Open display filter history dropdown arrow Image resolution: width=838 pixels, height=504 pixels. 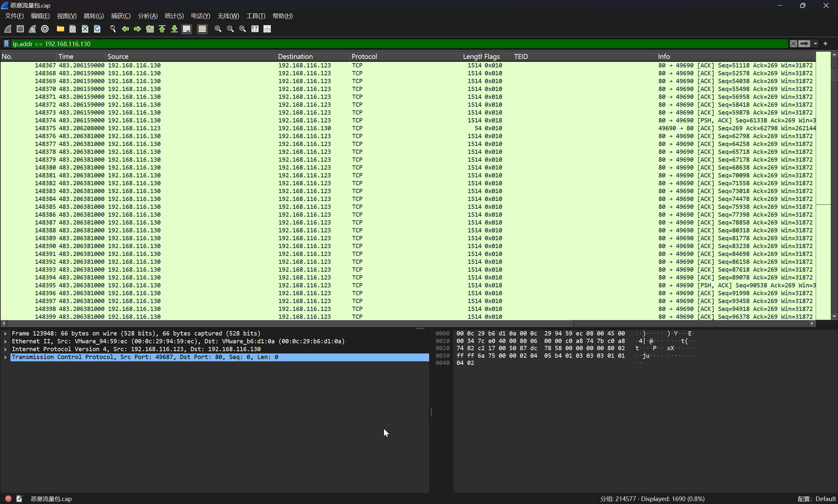click(x=816, y=44)
